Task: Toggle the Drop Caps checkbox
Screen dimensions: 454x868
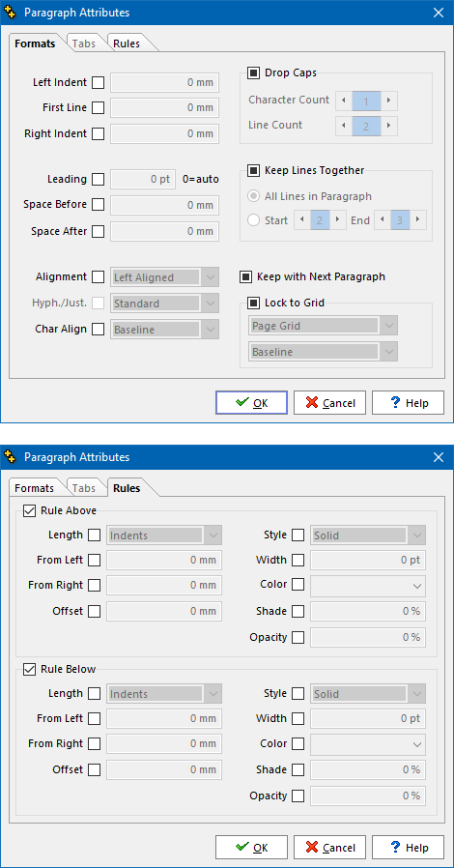Action: (x=253, y=72)
